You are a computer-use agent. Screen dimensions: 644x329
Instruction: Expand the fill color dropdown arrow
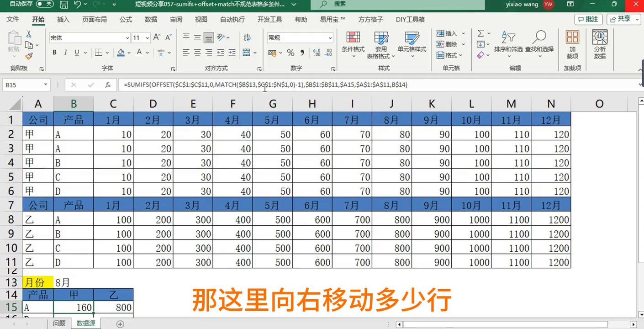pyautogui.click(x=128, y=53)
